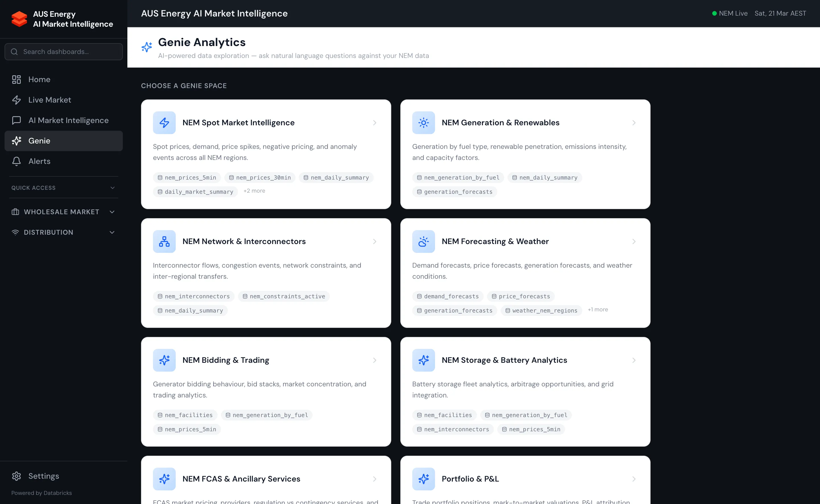Open the Alerts bell icon
The height and width of the screenshot is (504, 820).
pos(16,161)
